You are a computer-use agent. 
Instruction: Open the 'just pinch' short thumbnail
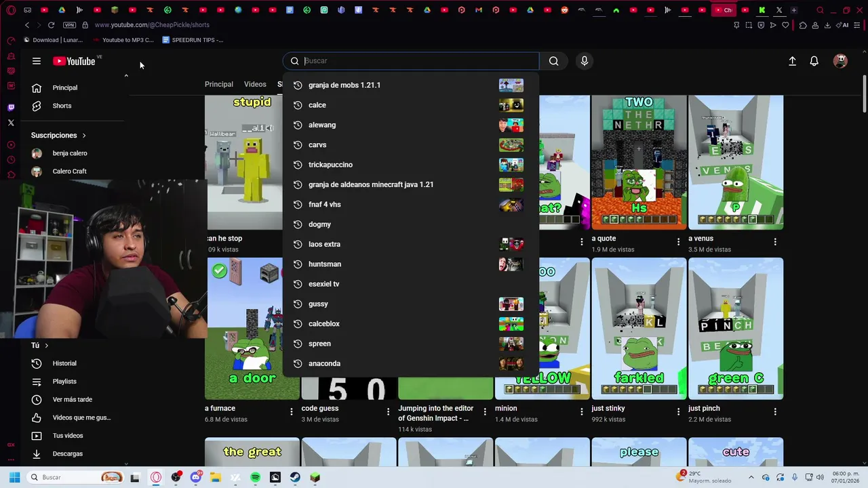736,329
